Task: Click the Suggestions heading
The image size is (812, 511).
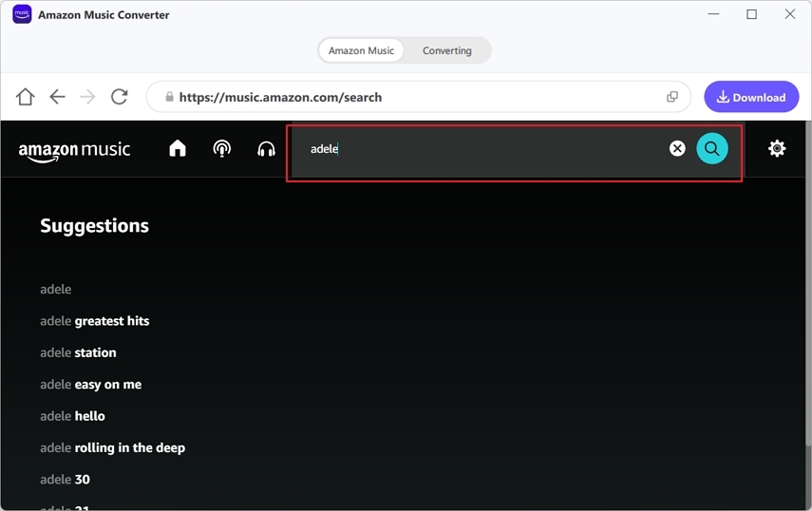Action: pyautogui.click(x=94, y=226)
